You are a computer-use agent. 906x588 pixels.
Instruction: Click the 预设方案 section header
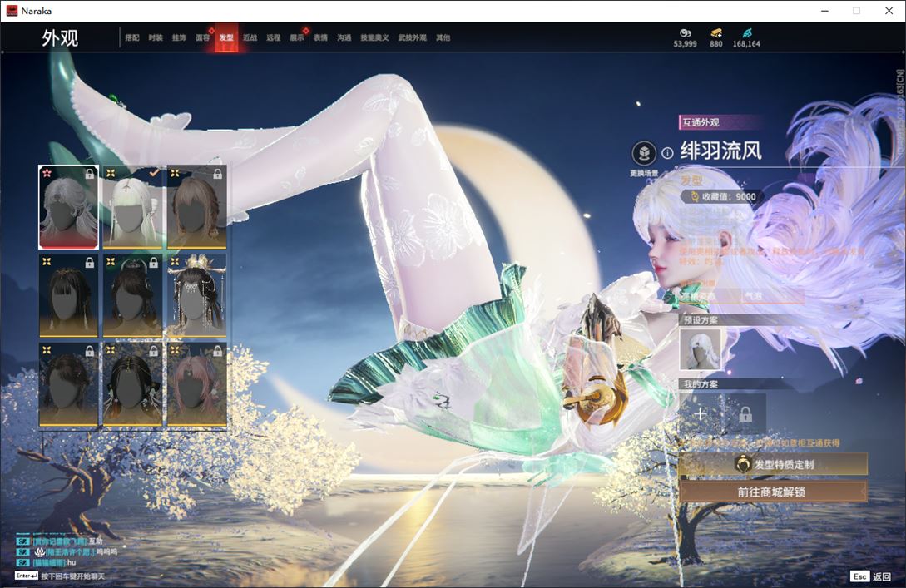point(701,319)
